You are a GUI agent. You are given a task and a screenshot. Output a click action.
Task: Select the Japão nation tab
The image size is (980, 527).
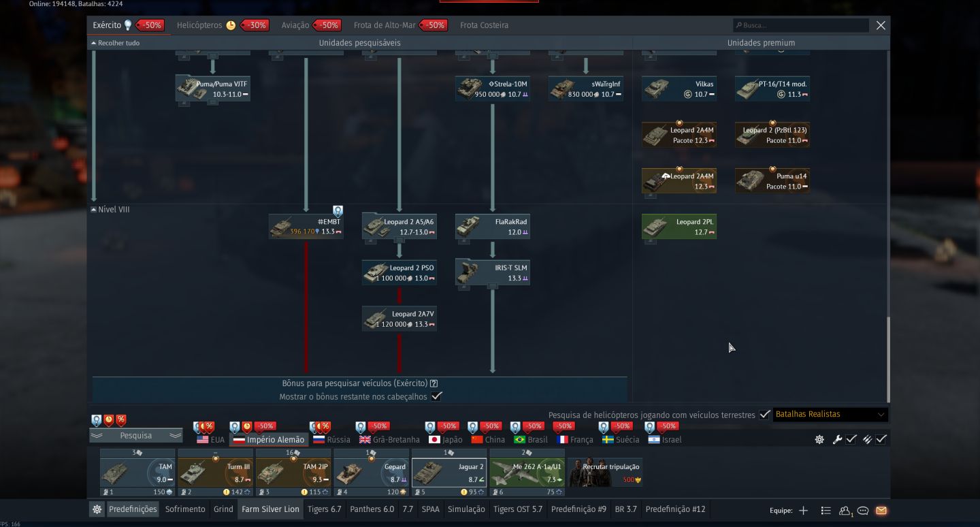click(445, 440)
